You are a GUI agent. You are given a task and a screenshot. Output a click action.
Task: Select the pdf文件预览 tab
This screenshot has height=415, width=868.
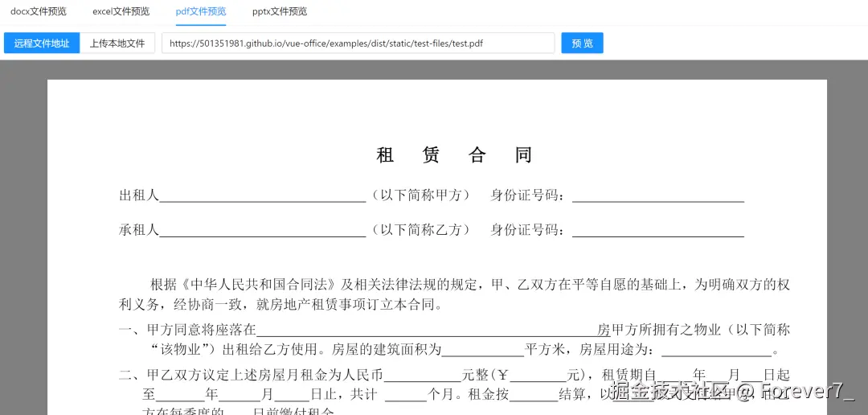click(201, 11)
